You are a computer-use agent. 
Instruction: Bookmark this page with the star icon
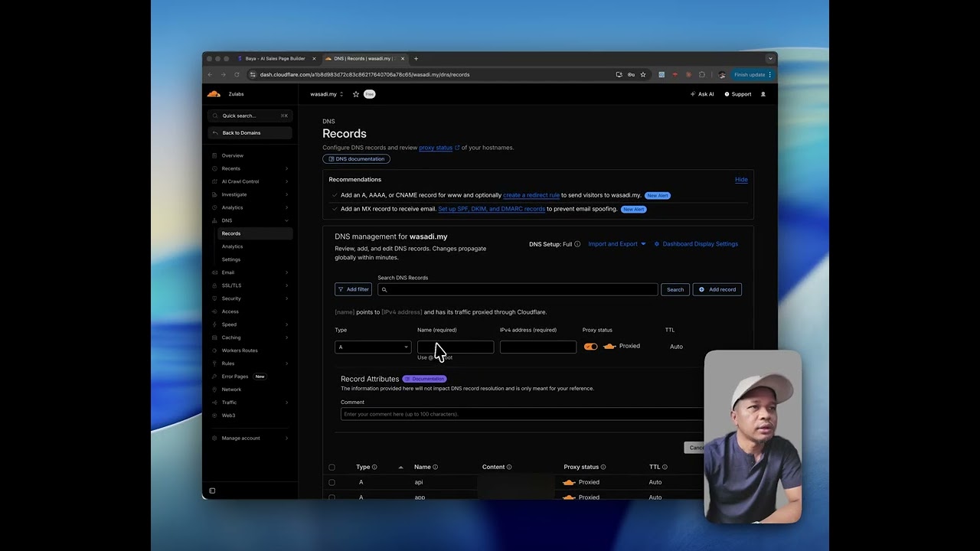pos(643,75)
